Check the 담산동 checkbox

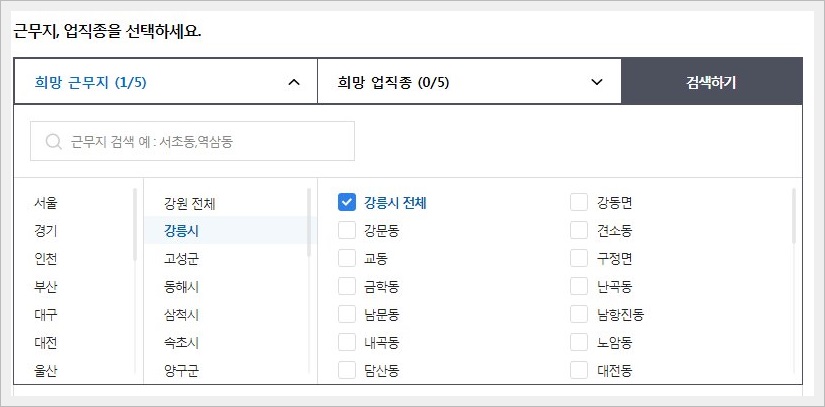point(347,370)
